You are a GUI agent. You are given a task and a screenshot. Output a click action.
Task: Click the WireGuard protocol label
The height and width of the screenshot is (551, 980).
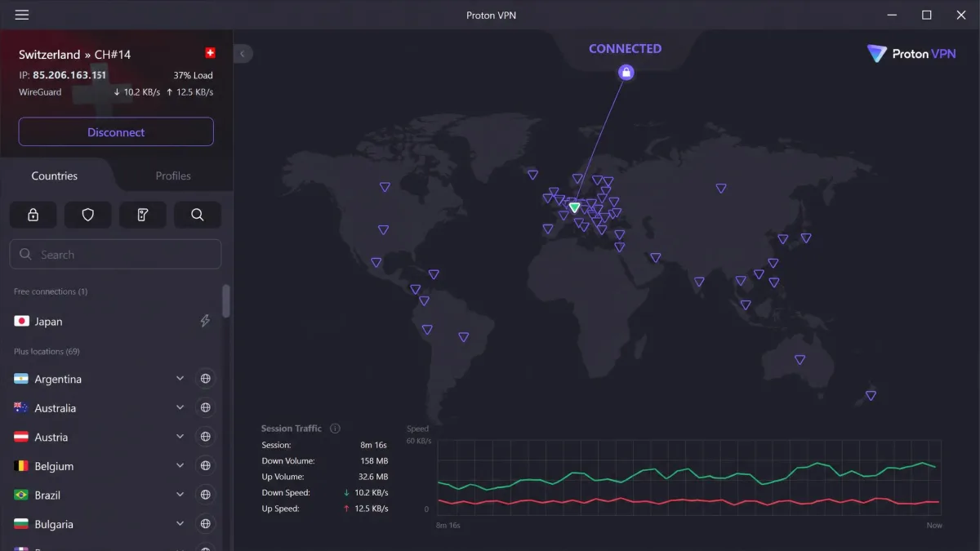(40, 92)
